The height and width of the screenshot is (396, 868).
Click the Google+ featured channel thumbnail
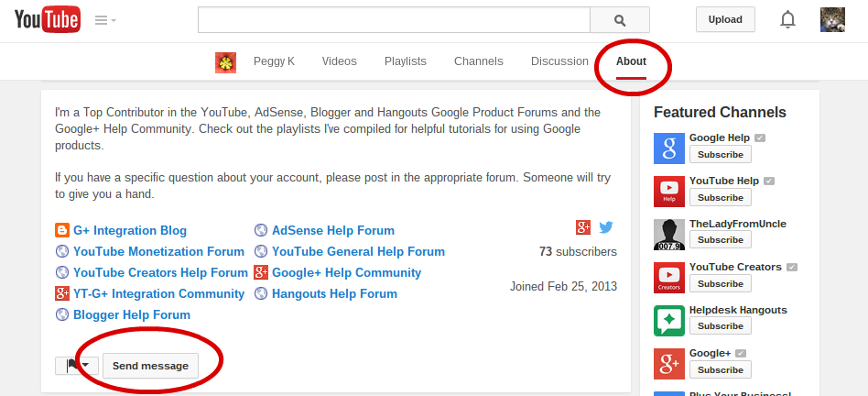669,364
